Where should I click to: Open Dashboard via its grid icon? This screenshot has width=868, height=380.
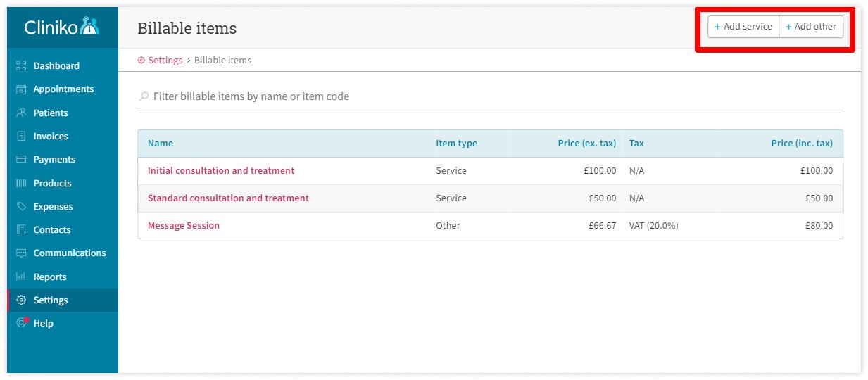(x=21, y=66)
